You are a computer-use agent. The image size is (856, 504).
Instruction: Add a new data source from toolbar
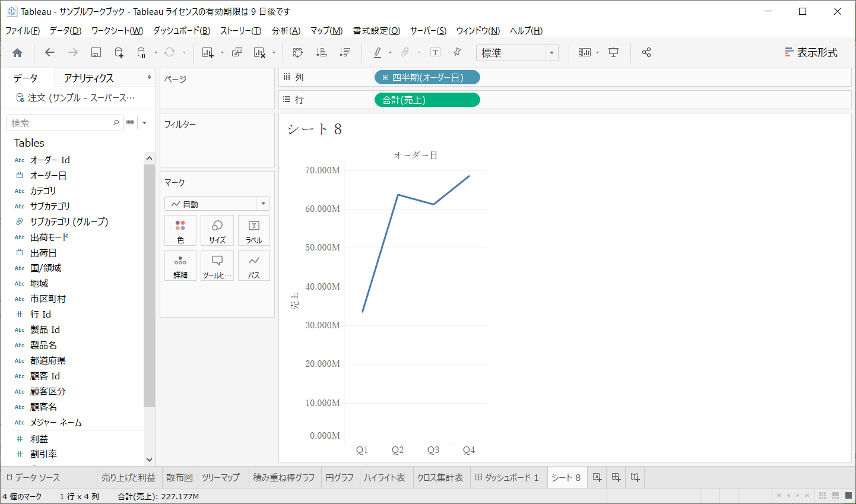pyautogui.click(x=119, y=53)
